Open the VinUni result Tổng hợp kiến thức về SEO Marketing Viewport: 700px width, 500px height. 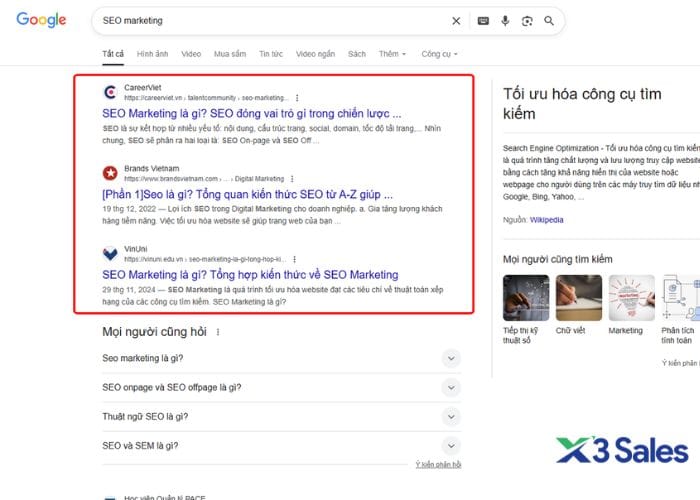click(250, 275)
